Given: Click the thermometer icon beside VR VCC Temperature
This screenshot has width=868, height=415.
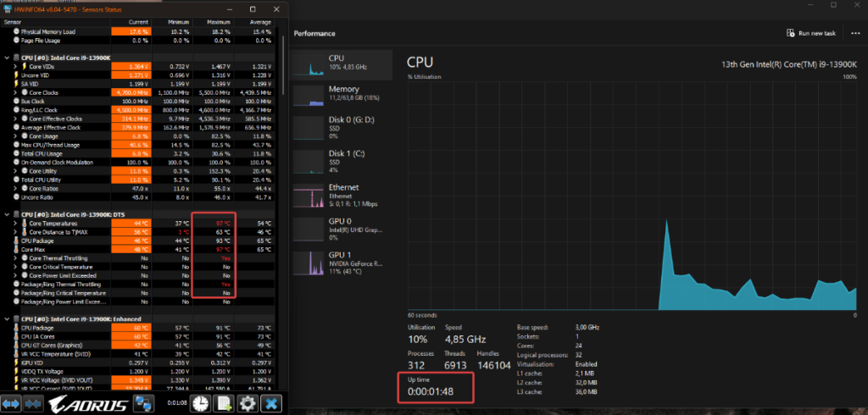Looking at the screenshot, I should coord(17,353).
